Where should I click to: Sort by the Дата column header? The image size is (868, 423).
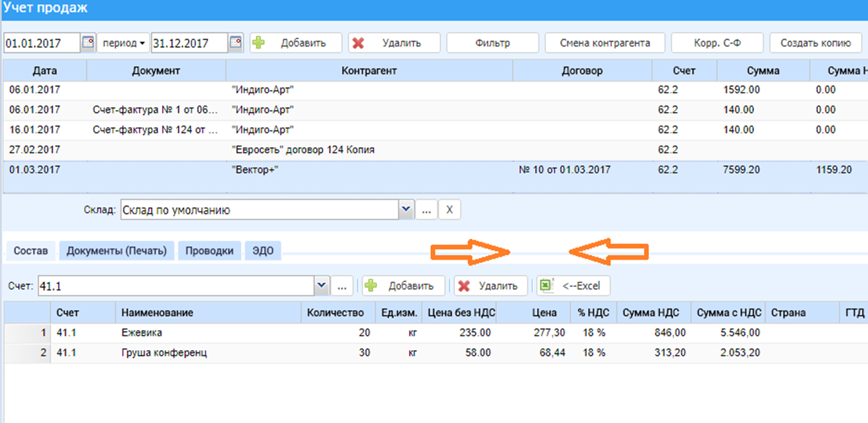pyautogui.click(x=45, y=70)
